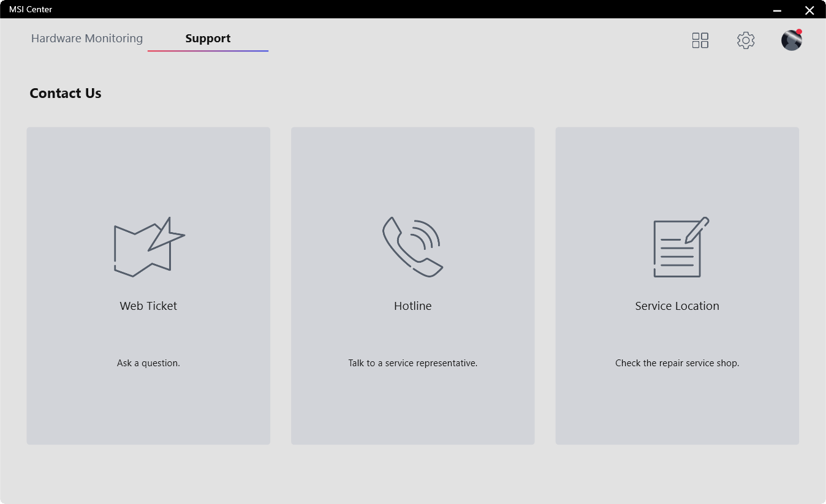Switch to the Hardware Monitoring tab
826x504 pixels.
pos(87,39)
